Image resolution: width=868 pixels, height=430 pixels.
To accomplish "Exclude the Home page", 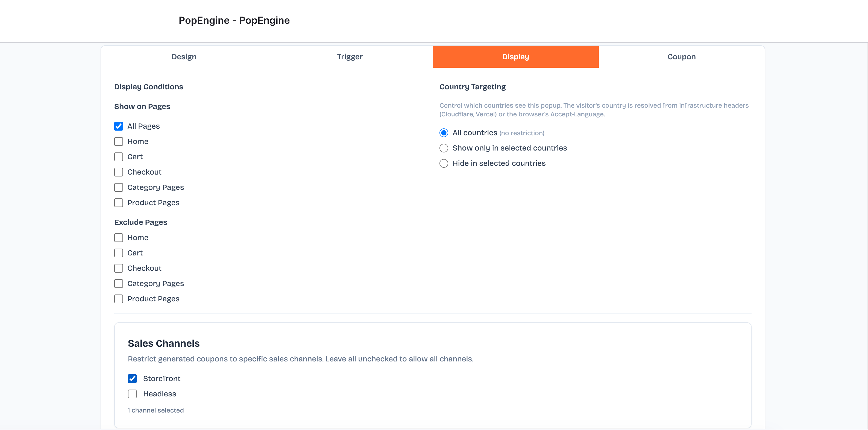I will 119,238.
